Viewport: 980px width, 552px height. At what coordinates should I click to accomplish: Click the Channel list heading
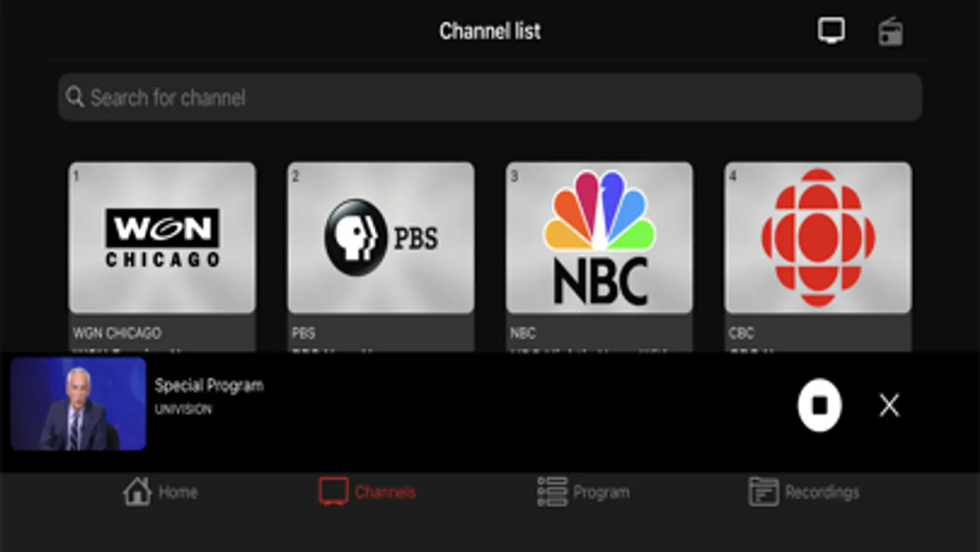[x=490, y=31]
